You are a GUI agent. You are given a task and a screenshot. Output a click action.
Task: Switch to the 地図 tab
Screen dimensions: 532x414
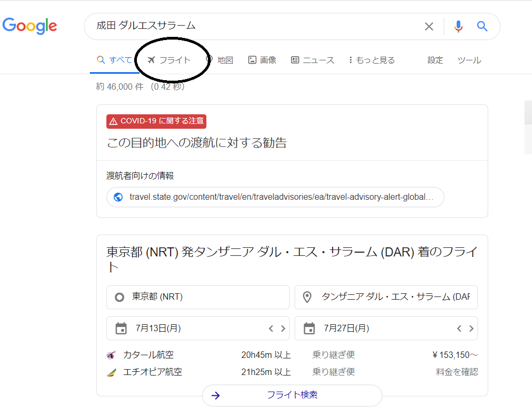click(x=220, y=60)
